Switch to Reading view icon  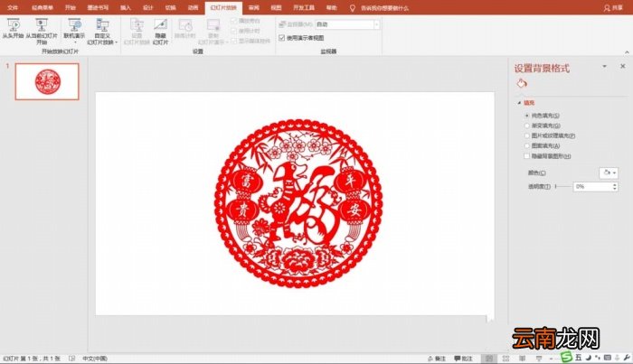[x=523, y=359]
